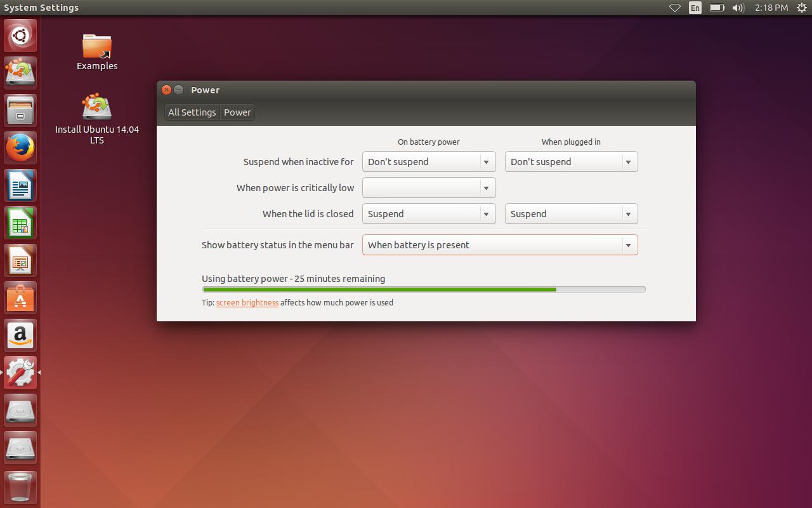Expand plugged-in 'Suspend when inactive for' dropdown

(571, 162)
